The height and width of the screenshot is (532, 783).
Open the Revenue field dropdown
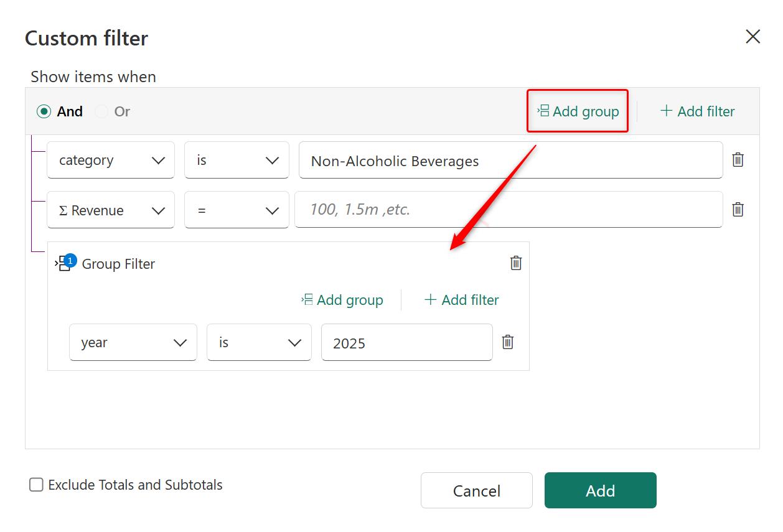[111, 210]
